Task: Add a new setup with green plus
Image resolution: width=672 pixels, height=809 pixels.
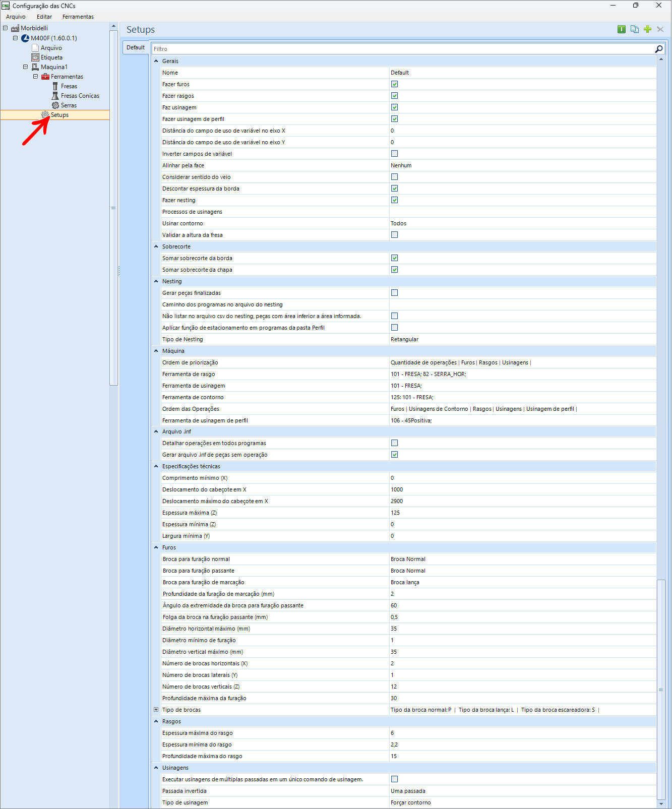Action: (648, 29)
